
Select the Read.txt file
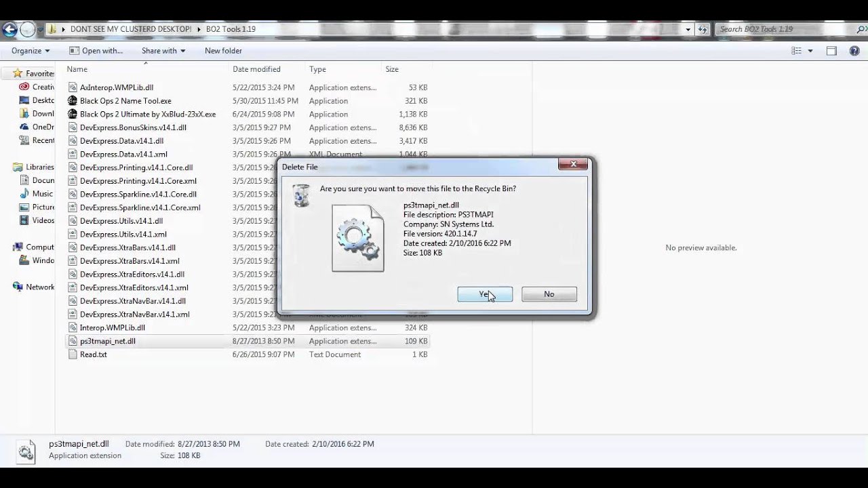[94, 354]
